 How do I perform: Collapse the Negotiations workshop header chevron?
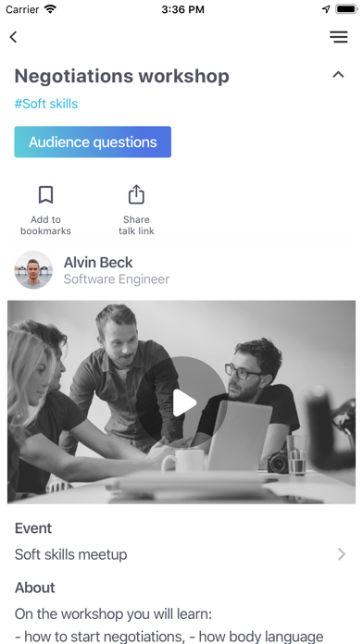[x=338, y=74]
